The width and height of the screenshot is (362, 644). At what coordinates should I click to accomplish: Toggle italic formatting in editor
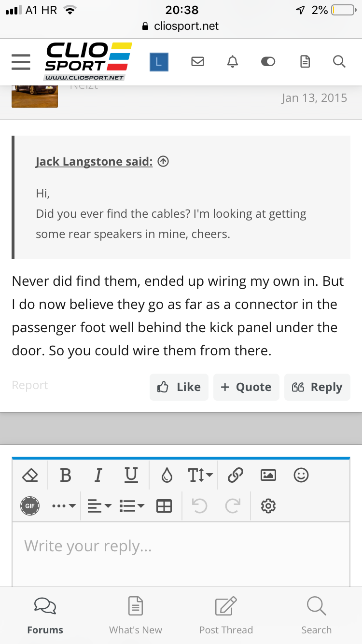pos(98,476)
